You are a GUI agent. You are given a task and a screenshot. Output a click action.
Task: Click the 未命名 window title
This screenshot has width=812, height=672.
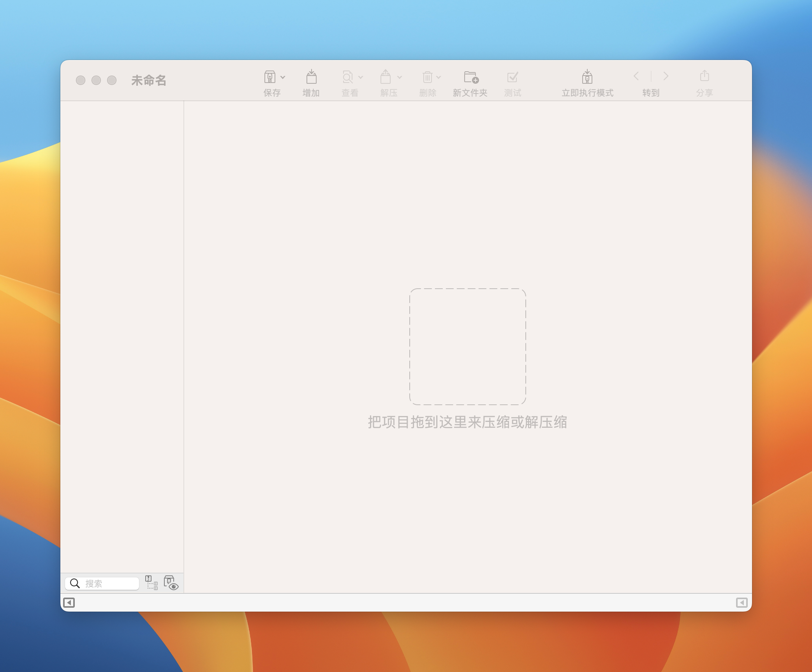(x=149, y=80)
